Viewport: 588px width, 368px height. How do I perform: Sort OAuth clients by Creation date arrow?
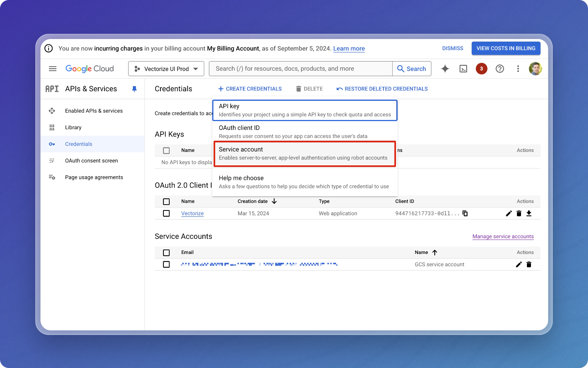(274, 201)
